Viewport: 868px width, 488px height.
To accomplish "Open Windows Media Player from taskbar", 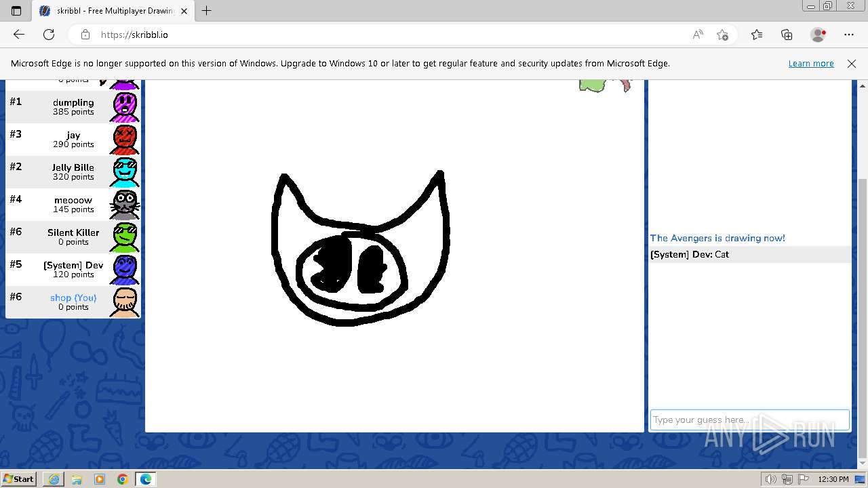I will 100,479.
